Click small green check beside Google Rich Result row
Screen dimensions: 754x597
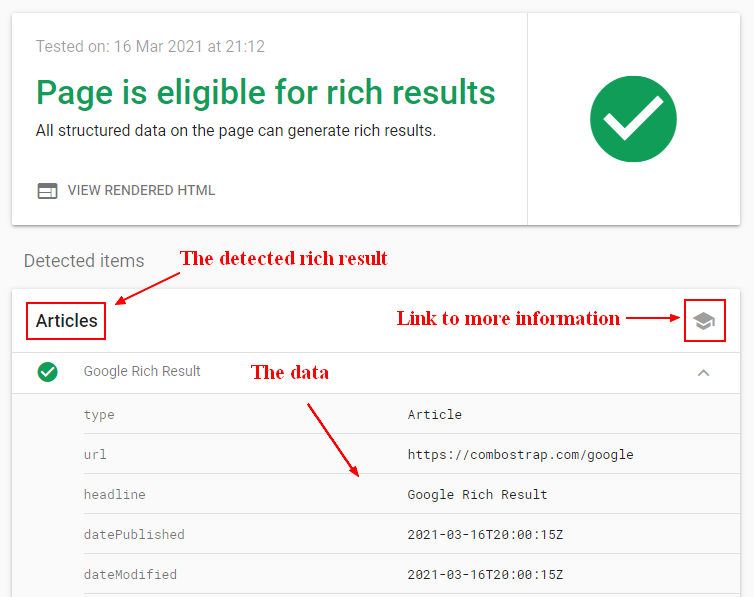point(47,372)
